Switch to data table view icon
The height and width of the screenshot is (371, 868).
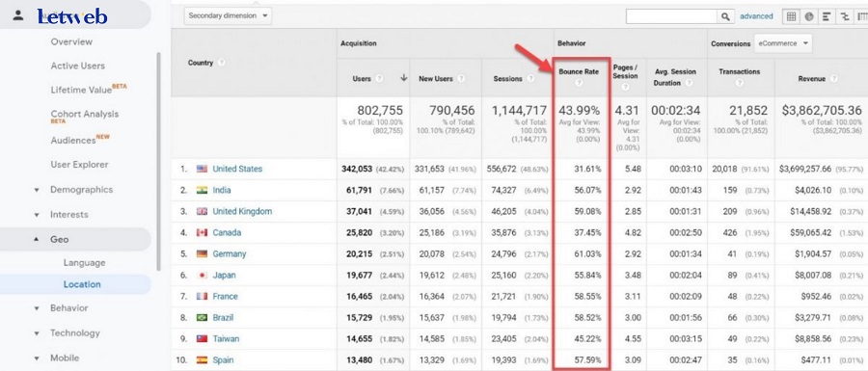(791, 16)
